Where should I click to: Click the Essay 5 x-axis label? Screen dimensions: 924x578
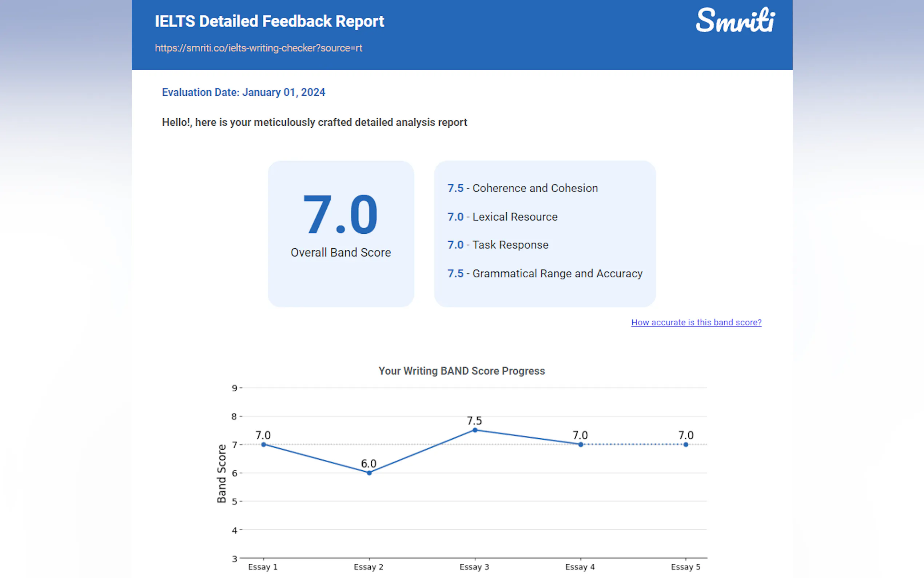click(x=685, y=567)
